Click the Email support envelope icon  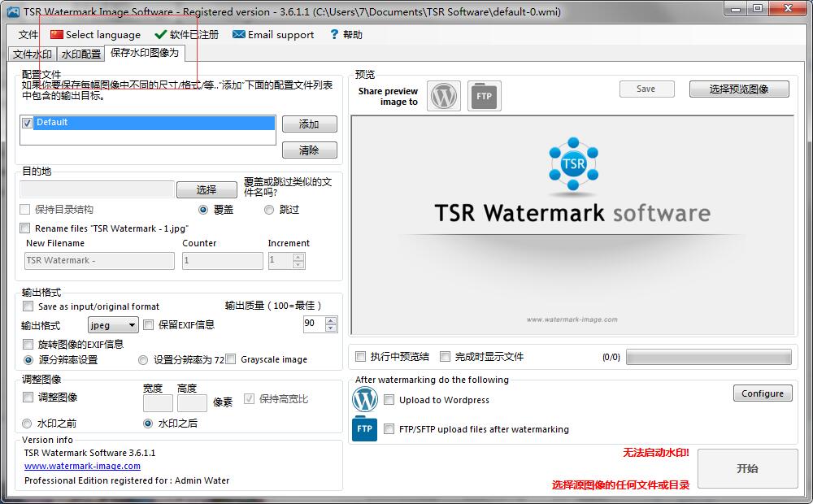coord(239,34)
